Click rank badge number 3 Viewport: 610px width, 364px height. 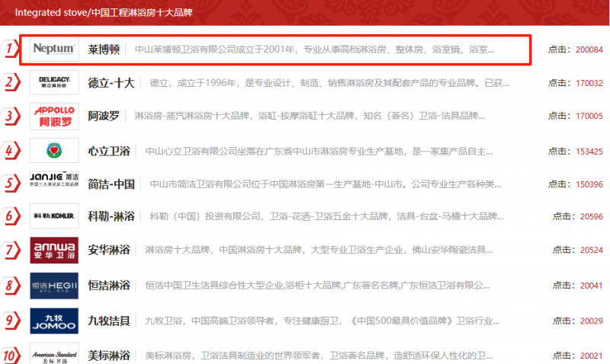tap(11, 116)
